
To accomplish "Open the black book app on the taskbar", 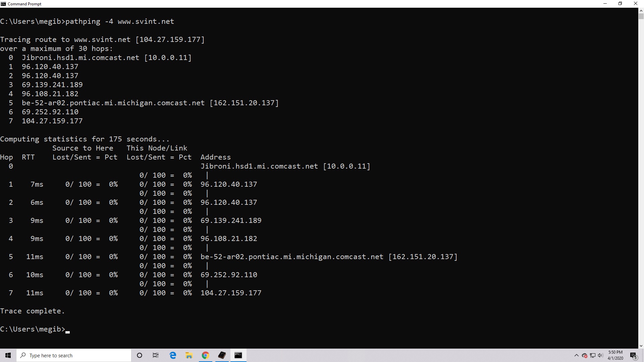I will [x=222, y=355].
